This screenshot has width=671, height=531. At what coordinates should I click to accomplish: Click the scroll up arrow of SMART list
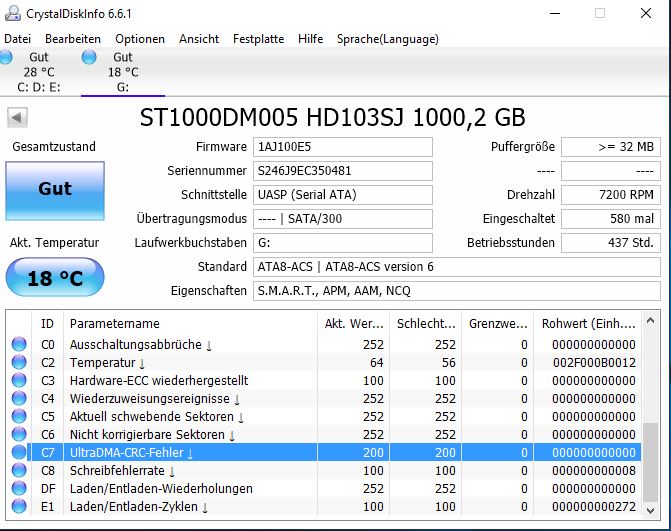pyautogui.click(x=650, y=320)
